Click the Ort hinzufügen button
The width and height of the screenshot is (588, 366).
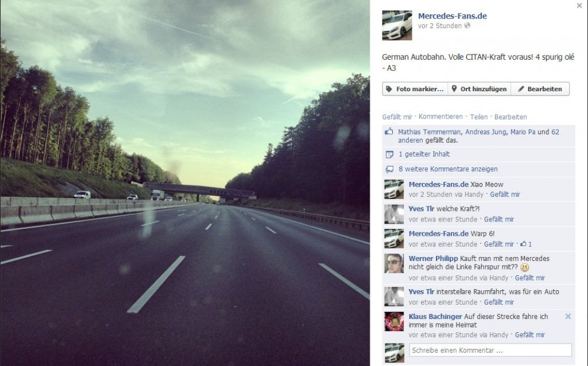click(479, 89)
